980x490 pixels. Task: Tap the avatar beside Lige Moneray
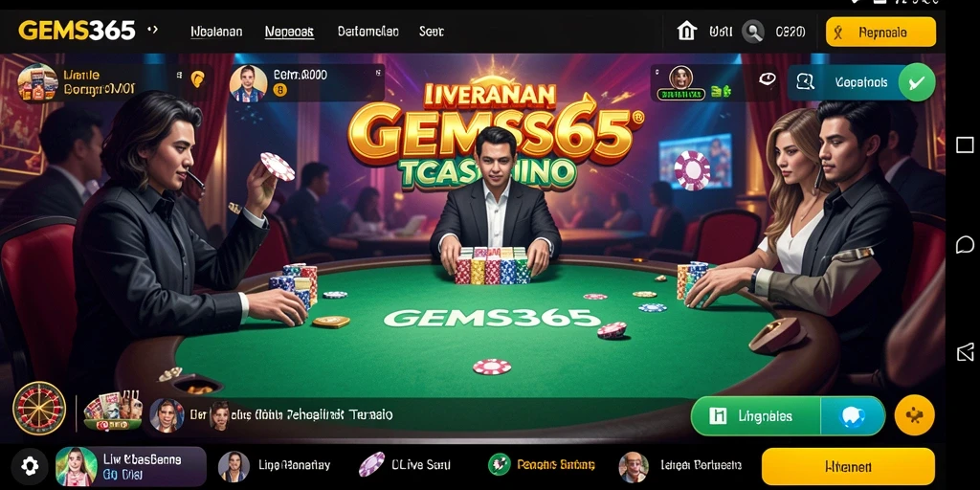tap(234, 466)
